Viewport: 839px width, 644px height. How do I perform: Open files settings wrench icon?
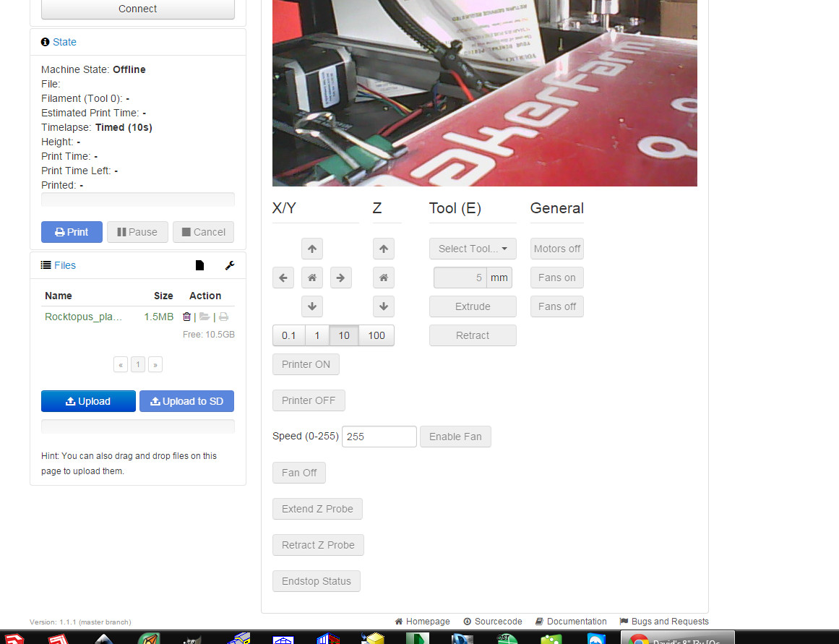pyautogui.click(x=230, y=265)
